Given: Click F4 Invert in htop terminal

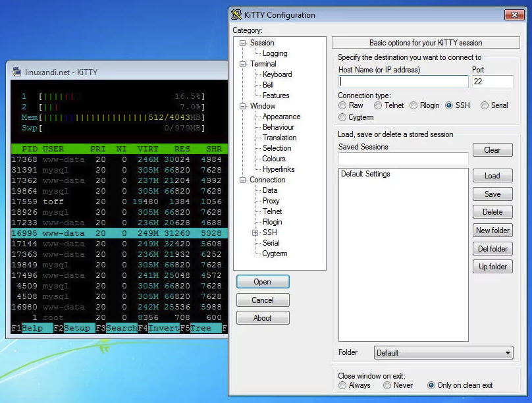Looking at the screenshot, I should (159, 328).
